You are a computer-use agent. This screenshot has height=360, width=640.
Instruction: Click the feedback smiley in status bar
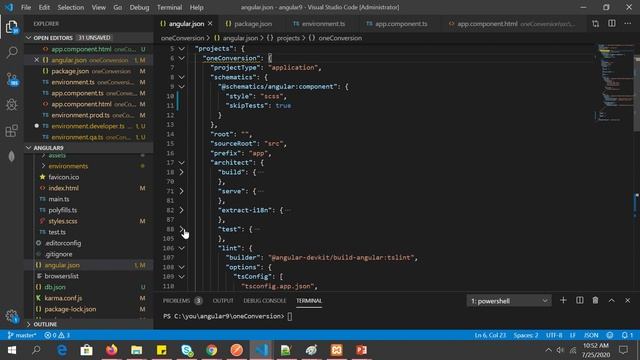tap(610, 335)
